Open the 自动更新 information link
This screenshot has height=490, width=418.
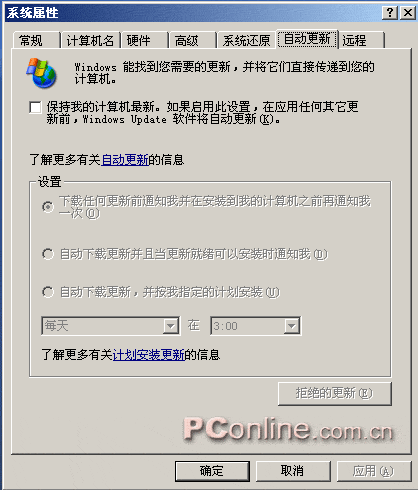[125, 160]
